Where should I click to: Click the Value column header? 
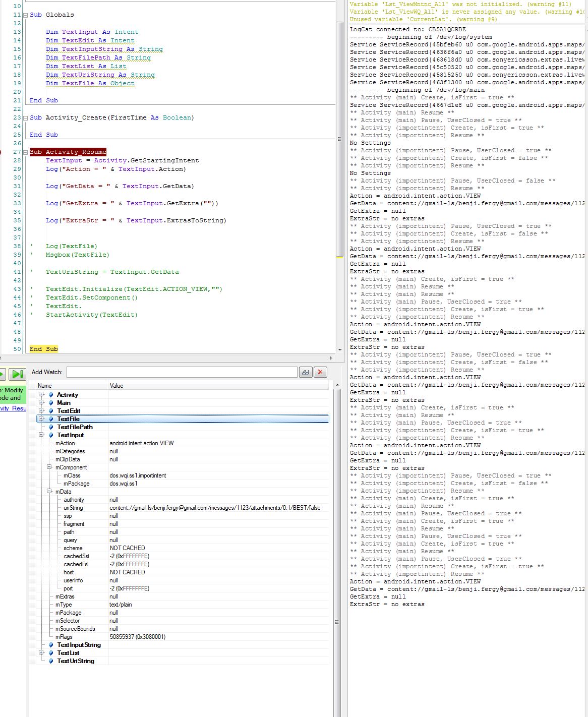pos(218,386)
